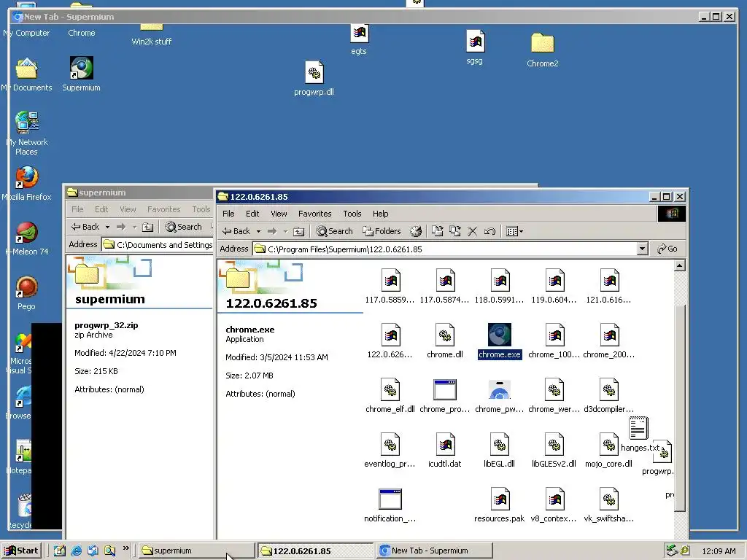Select the Chrome2 desktop folder
Viewport: 747px width, 560px height.
click(x=543, y=50)
